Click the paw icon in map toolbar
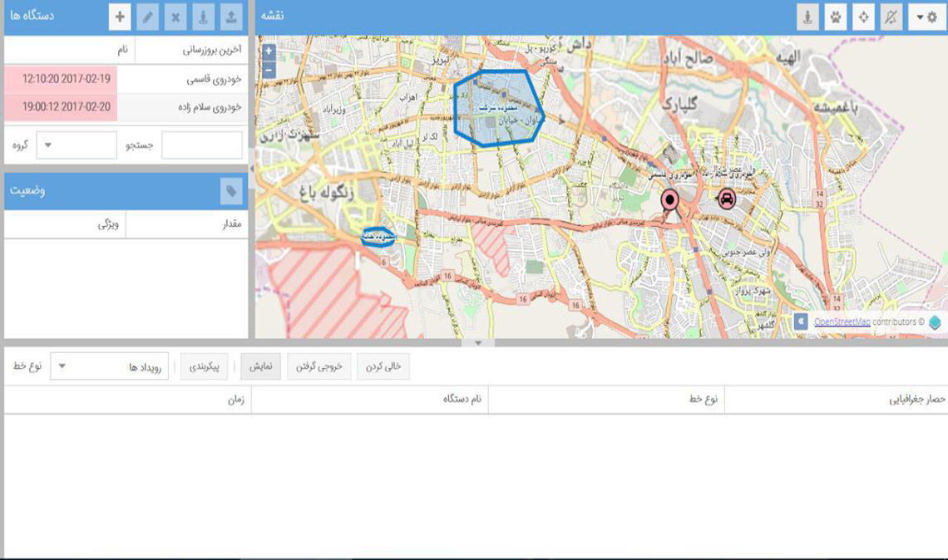This screenshot has width=948, height=560. tap(836, 17)
